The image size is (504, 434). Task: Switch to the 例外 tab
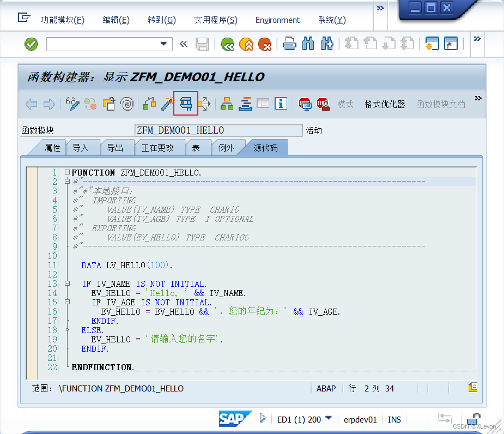tap(226, 148)
